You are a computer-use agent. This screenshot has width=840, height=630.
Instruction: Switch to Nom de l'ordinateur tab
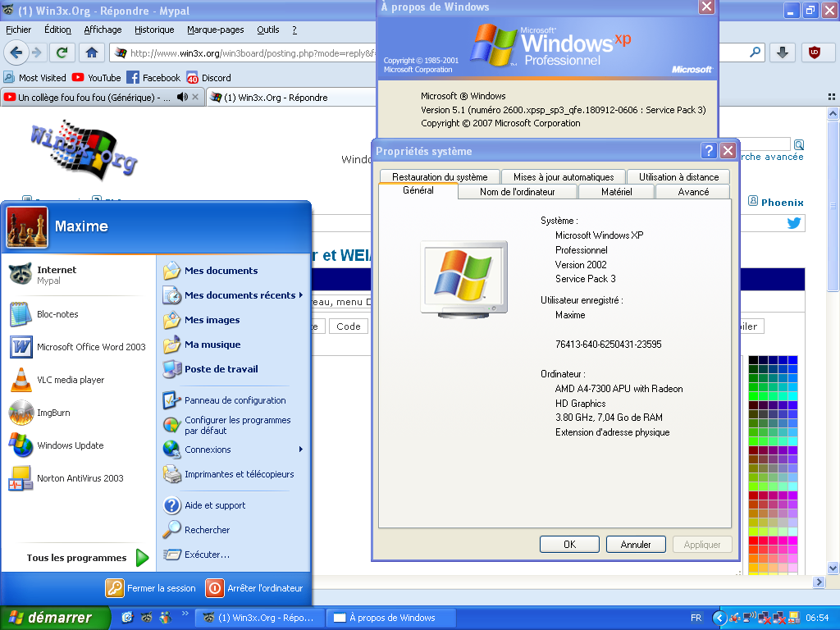(518, 192)
